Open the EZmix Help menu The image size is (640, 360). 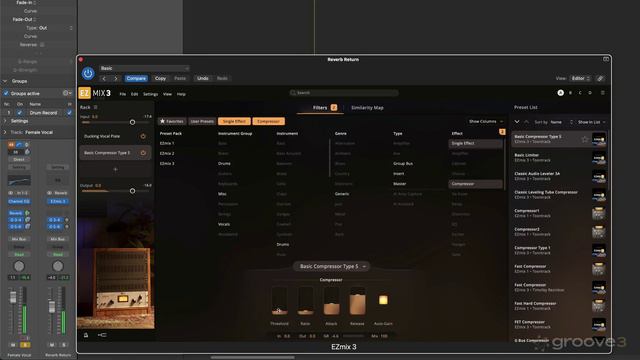(x=181, y=94)
